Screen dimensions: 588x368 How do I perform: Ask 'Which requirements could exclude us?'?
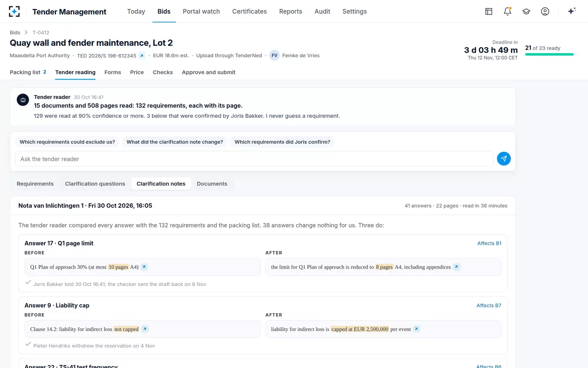(x=67, y=142)
